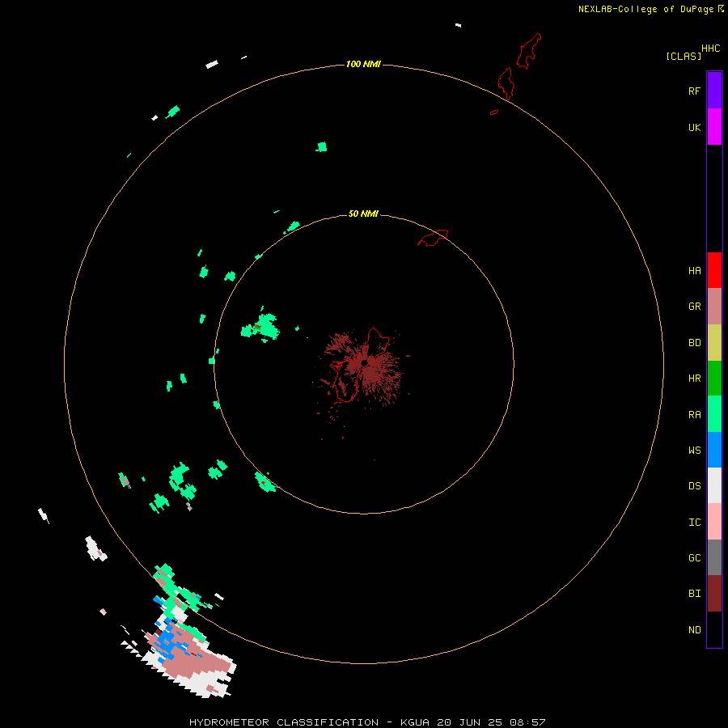Image resolution: width=728 pixels, height=728 pixels.
Task: Click the white DS legend swatch
Action: [714, 485]
